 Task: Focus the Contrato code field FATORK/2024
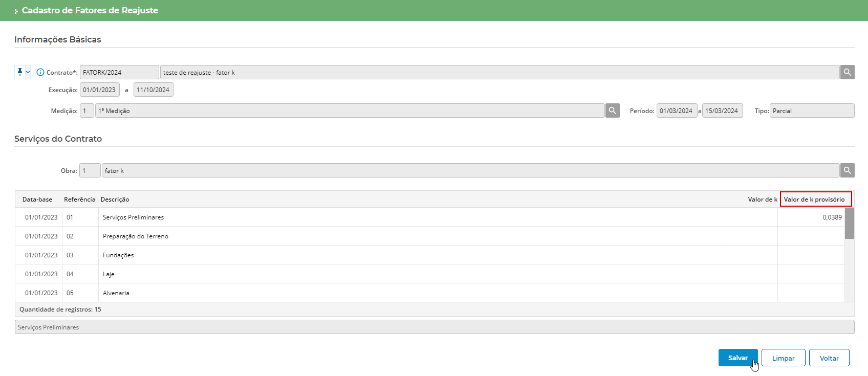point(119,72)
